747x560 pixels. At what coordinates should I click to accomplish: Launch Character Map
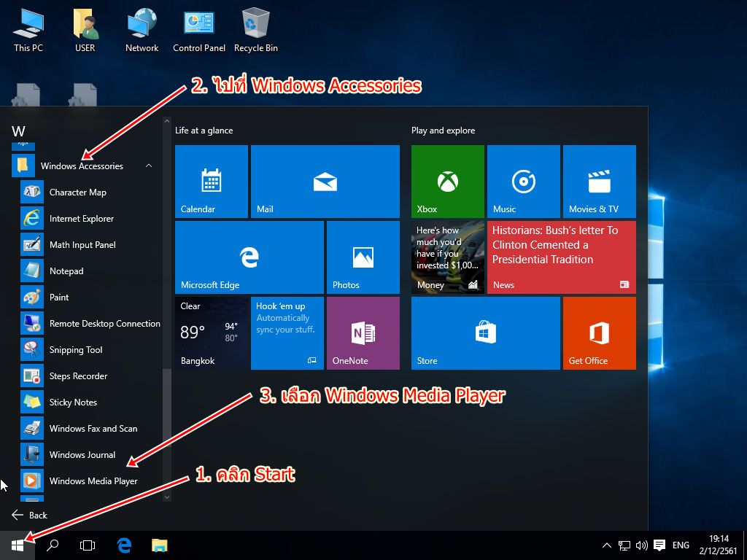(x=77, y=192)
